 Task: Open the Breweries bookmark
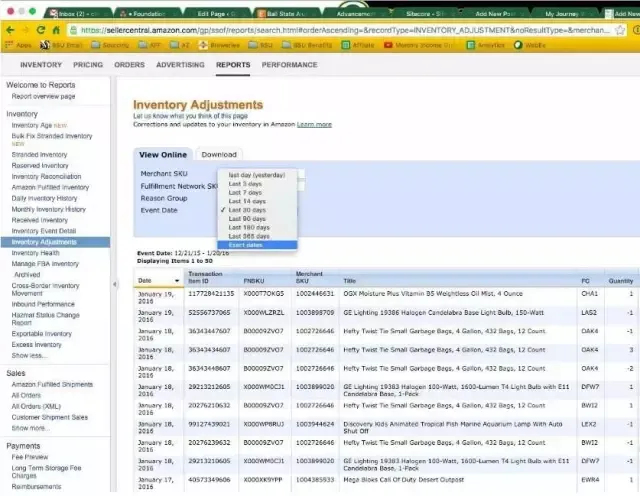pyautogui.click(x=219, y=45)
